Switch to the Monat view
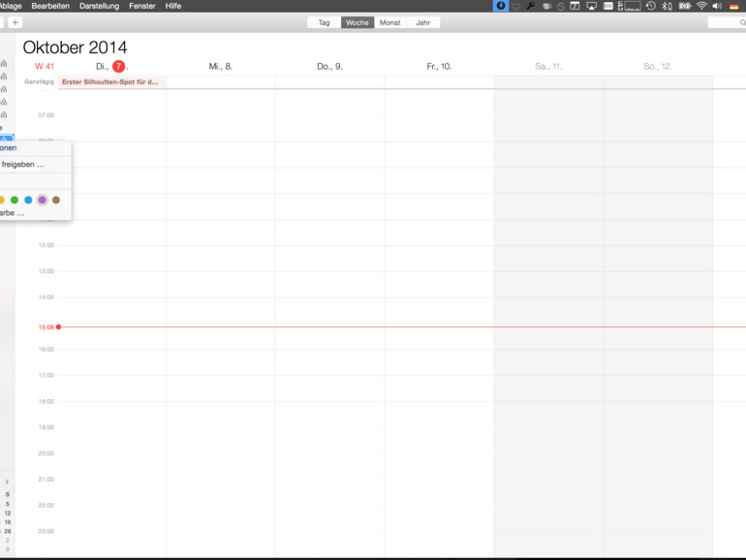This screenshot has width=746, height=560. click(x=390, y=22)
